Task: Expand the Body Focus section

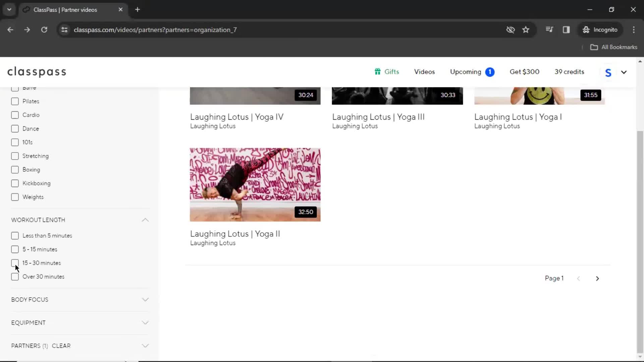Action: (145, 300)
